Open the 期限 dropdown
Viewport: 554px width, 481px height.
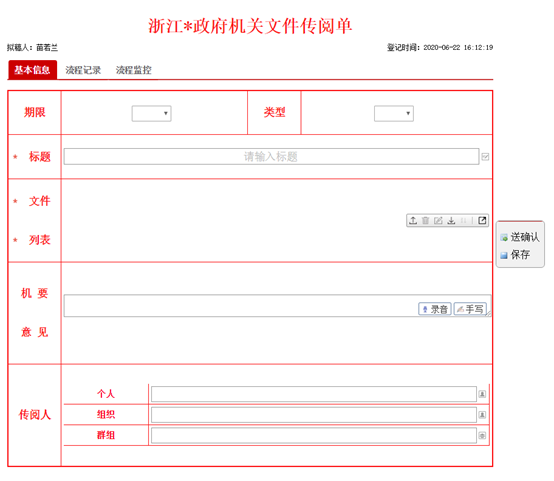coord(152,113)
